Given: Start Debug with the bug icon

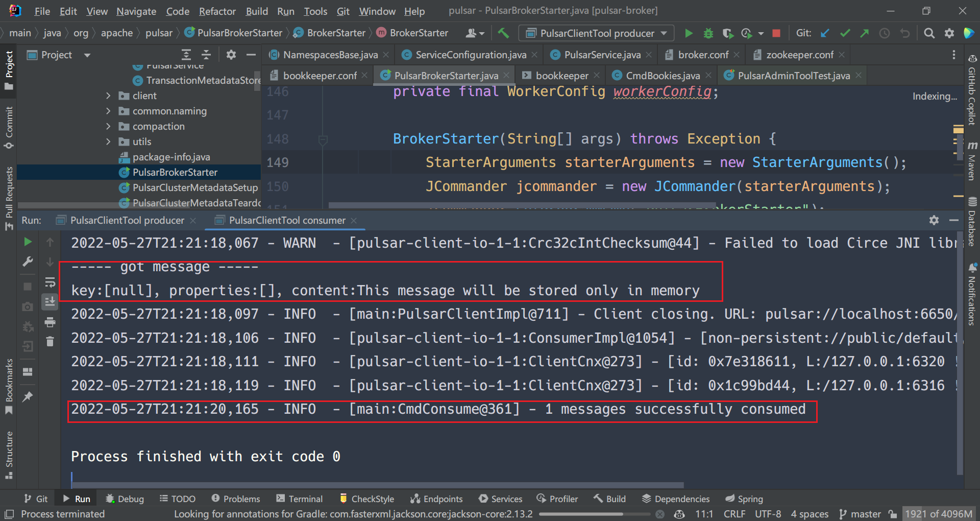Looking at the screenshot, I should pos(708,33).
